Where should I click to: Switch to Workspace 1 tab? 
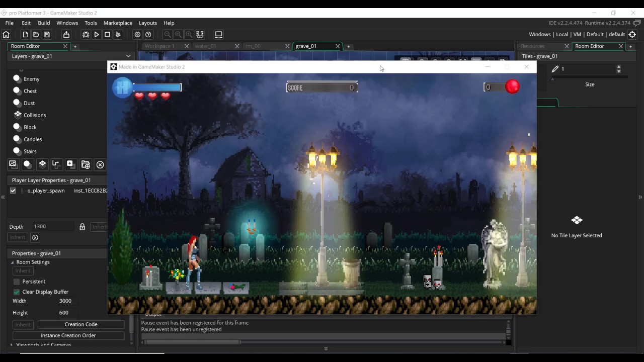(x=159, y=46)
